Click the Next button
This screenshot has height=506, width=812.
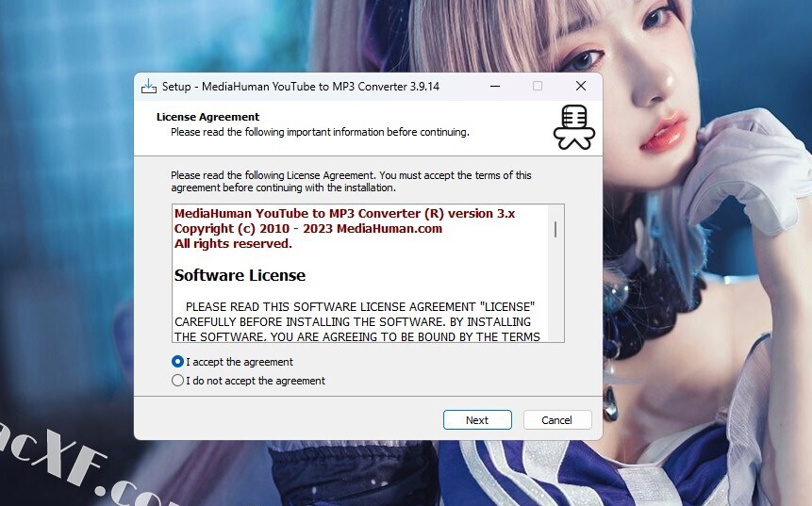pos(477,419)
